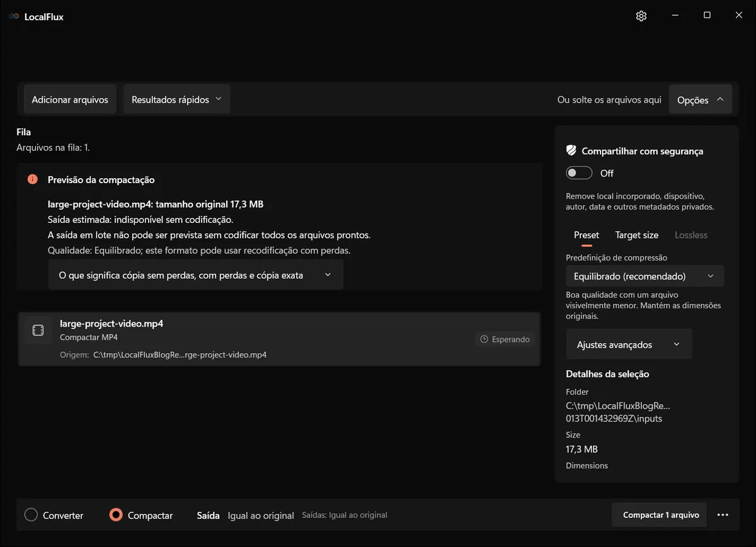The height and width of the screenshot is (547, 756).
Task: Open the settings gear in title bar
Action: coord(641,16)
